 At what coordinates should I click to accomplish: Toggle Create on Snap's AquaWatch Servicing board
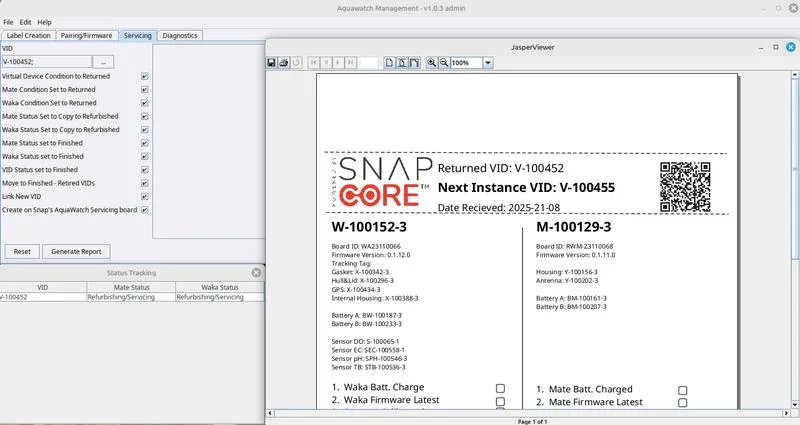point(145,210)
